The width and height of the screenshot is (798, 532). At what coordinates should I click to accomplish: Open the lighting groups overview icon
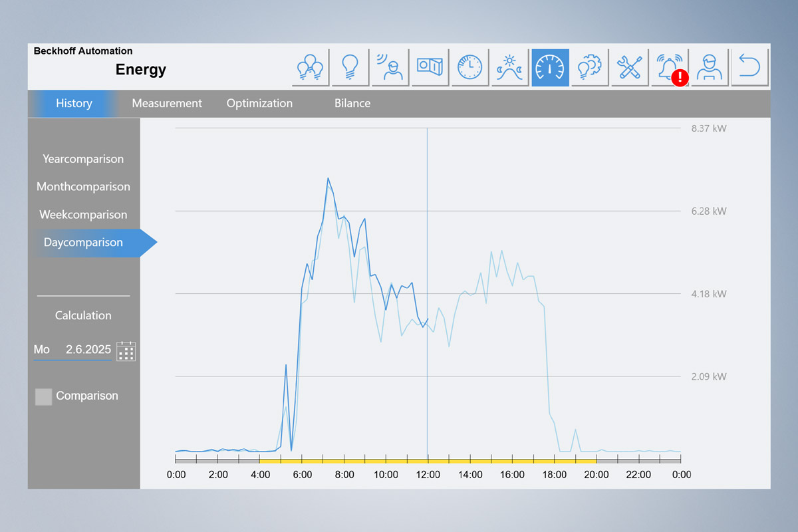(310, 66)
